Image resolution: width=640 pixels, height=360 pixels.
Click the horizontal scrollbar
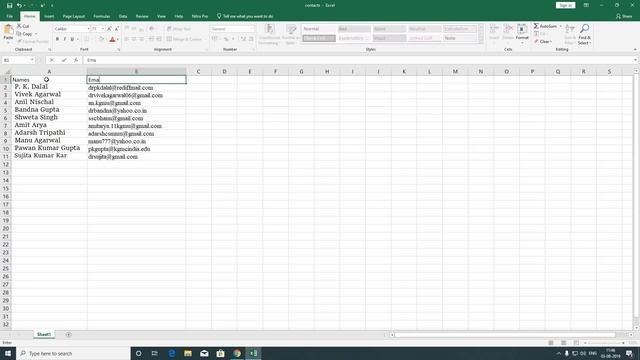click(505, 335)
